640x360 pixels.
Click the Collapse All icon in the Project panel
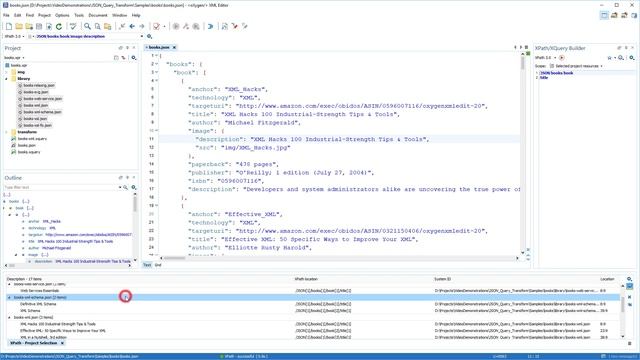point(116,58)
